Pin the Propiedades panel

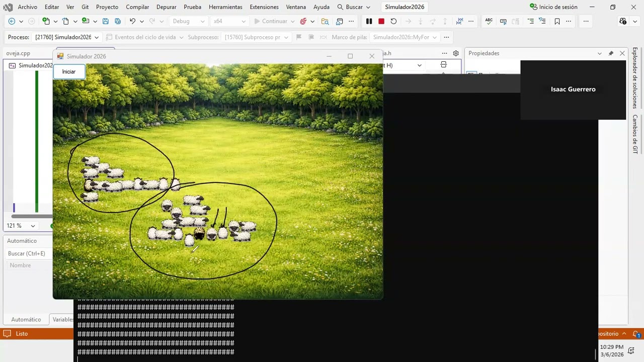611,53
